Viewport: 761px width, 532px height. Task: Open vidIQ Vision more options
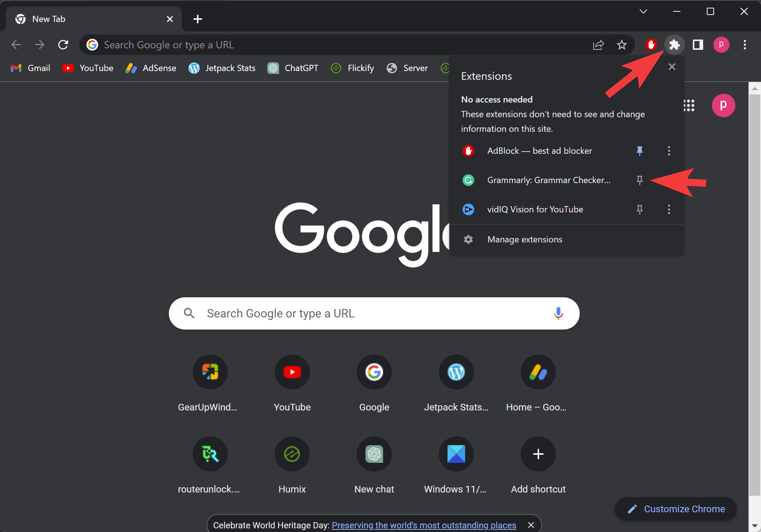[669, 209]
